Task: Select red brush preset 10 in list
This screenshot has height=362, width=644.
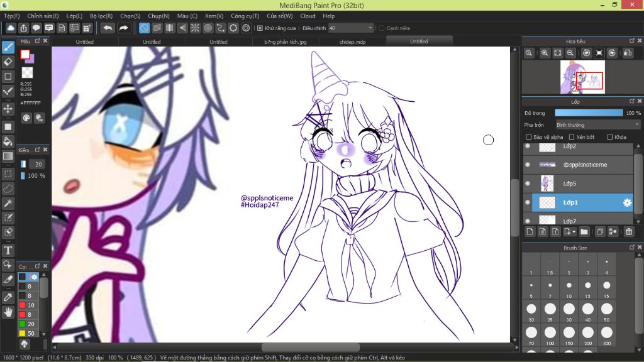Action: (x=28, y=305)
